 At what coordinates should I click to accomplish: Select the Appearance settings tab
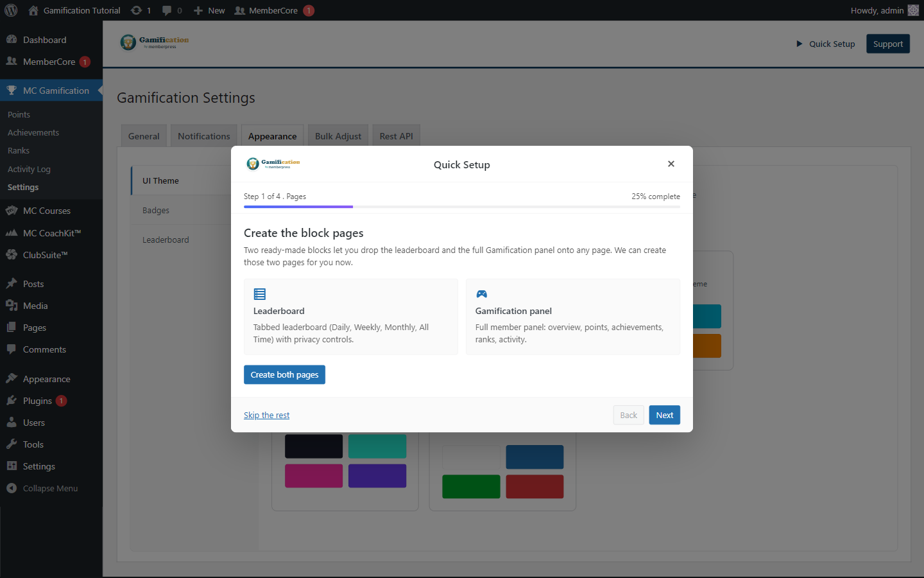[273, 136]
